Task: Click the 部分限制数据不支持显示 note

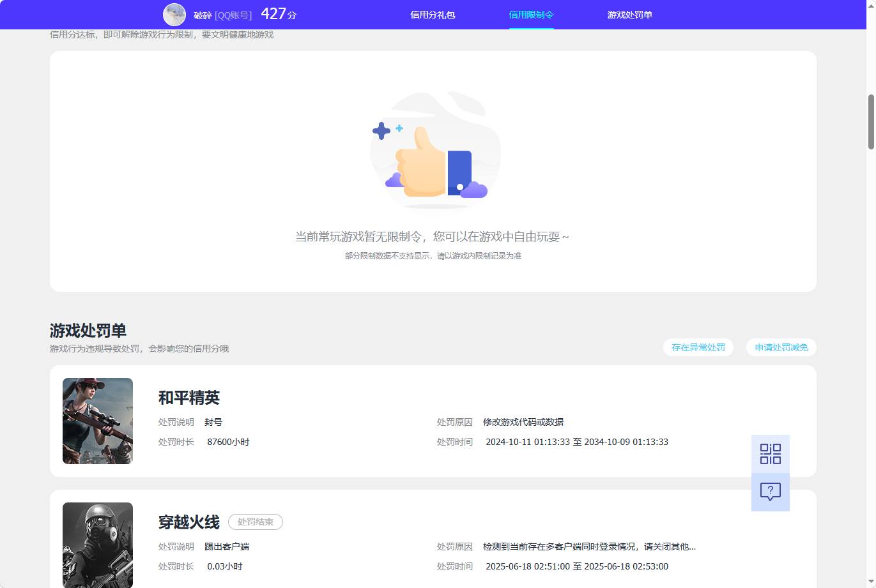Action: point(433,255)
